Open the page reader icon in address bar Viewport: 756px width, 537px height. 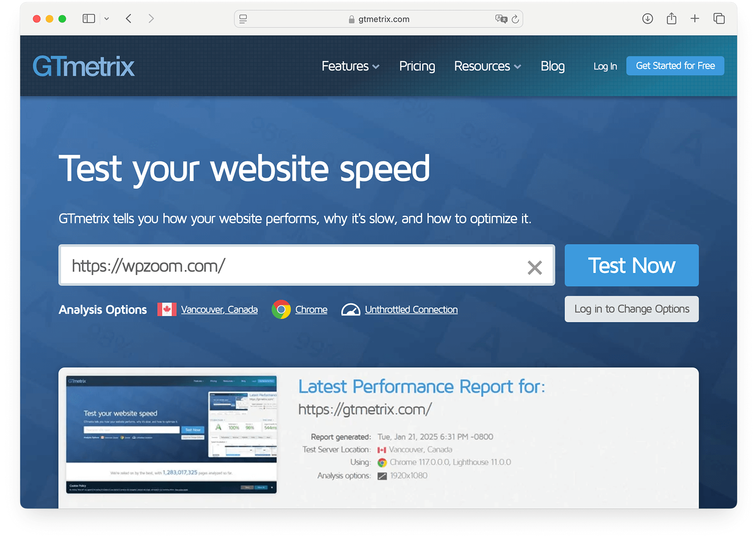243,19
